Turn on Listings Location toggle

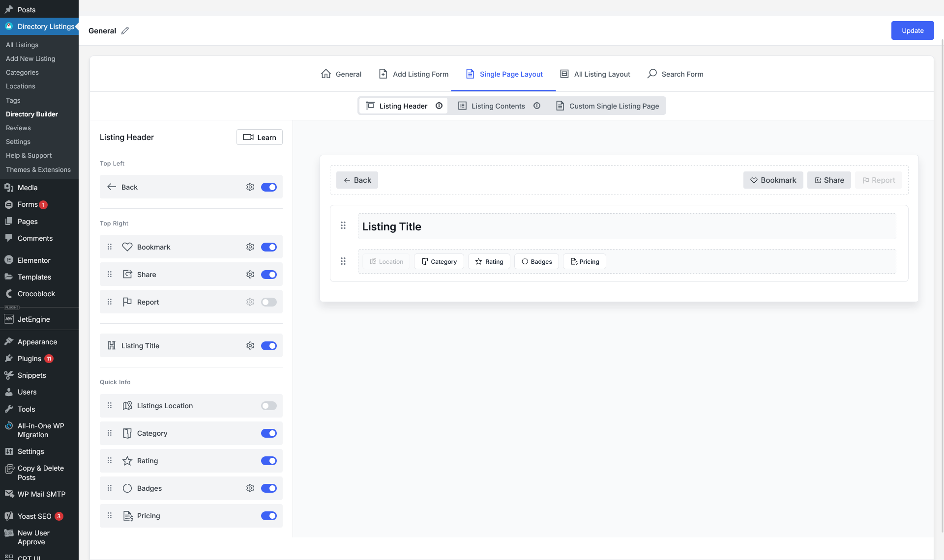[269, 406]
